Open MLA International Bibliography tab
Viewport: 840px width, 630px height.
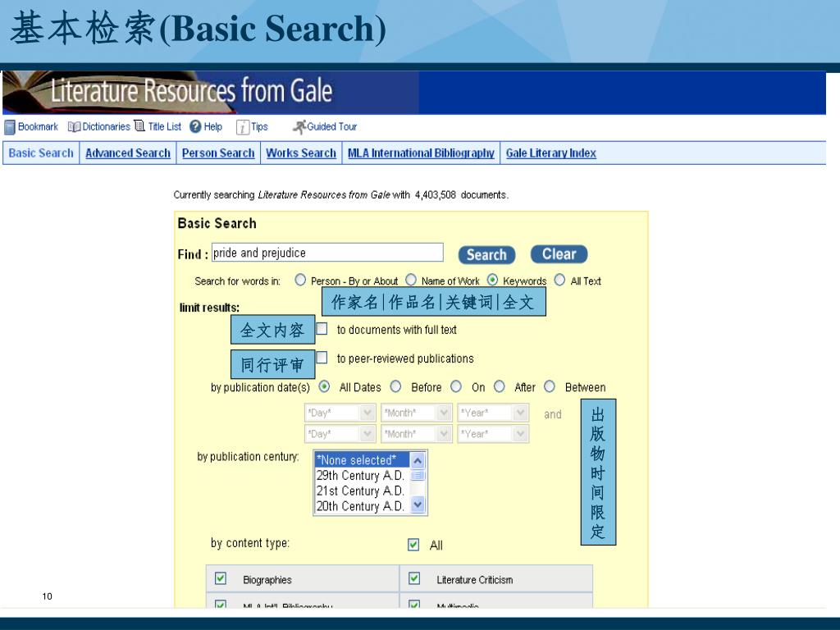click(421, 153)
